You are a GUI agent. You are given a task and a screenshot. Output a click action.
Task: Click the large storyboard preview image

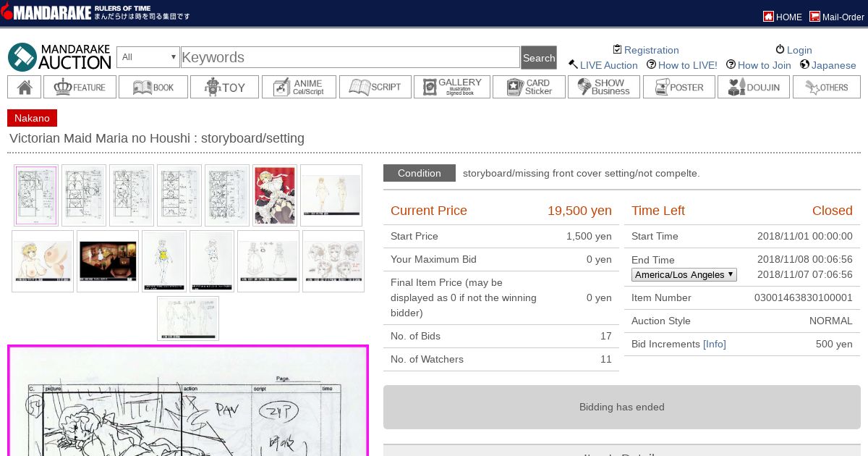point(188,400)
